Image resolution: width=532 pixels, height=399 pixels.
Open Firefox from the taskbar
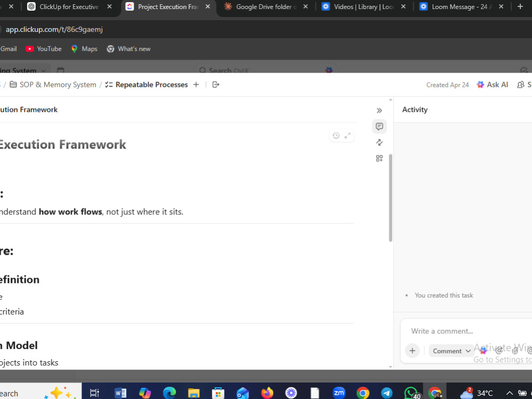[267, 393]
